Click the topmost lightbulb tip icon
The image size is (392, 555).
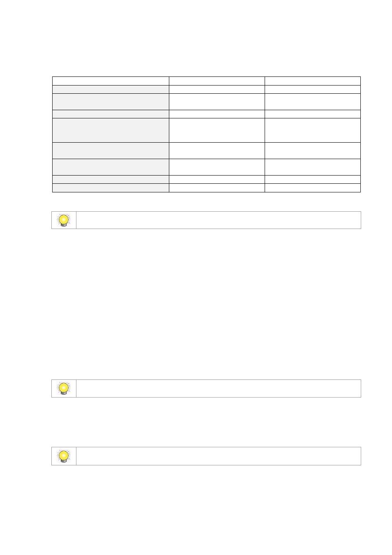64,220
